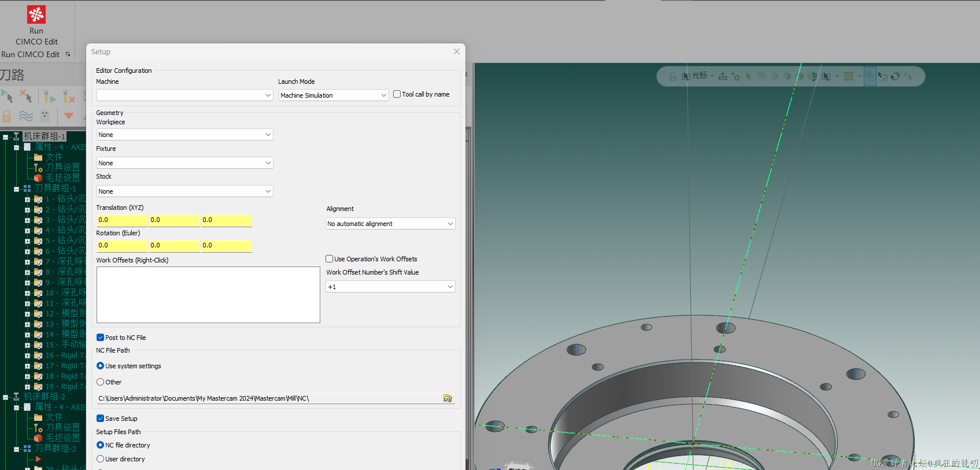The width and height of the screenshot is (980, 470).
Task: Click the dashed rectangle window selection icon
Action: [849, 76]
